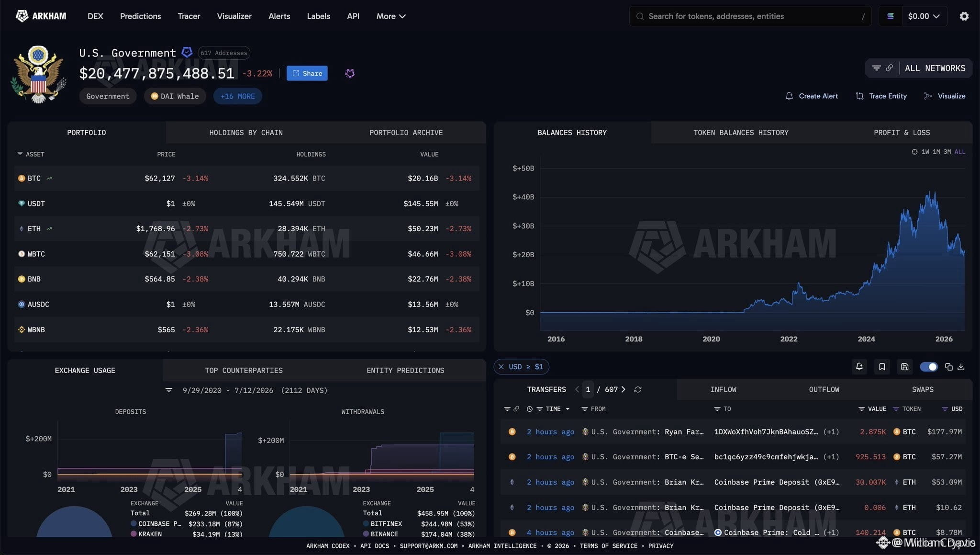This screenshot has height=555, width=980.
Task: Switch to the Portfolio Archive tab
Action: [406, 133]
